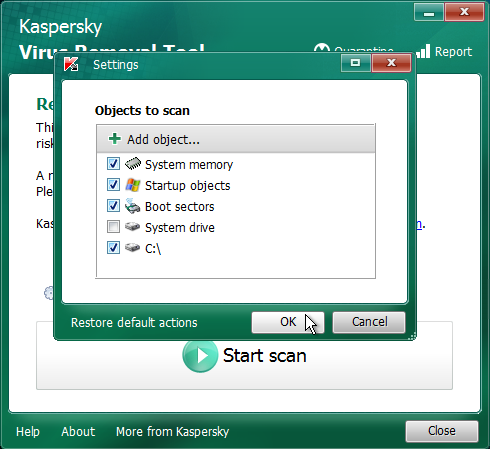Select the C:\ list item text
Image resolution: width=490 pixels, height=449 pixels.
pos(153,249)
